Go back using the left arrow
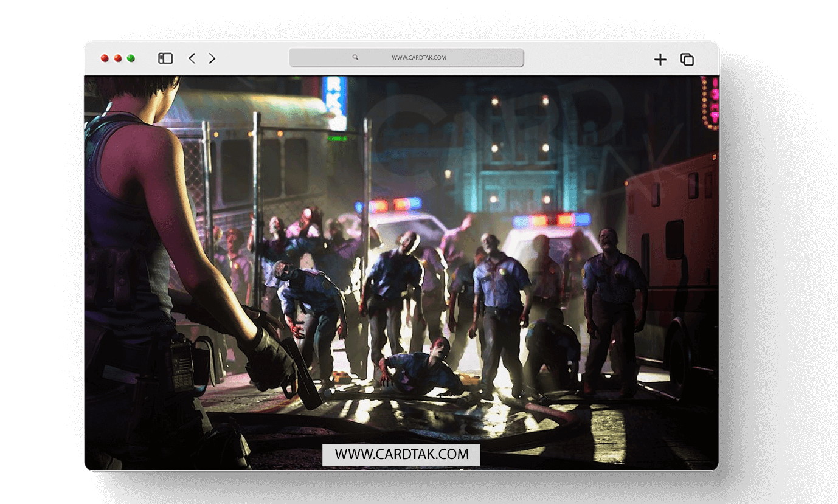The height and width of the screenshot is (504, 838). [192, 58]
